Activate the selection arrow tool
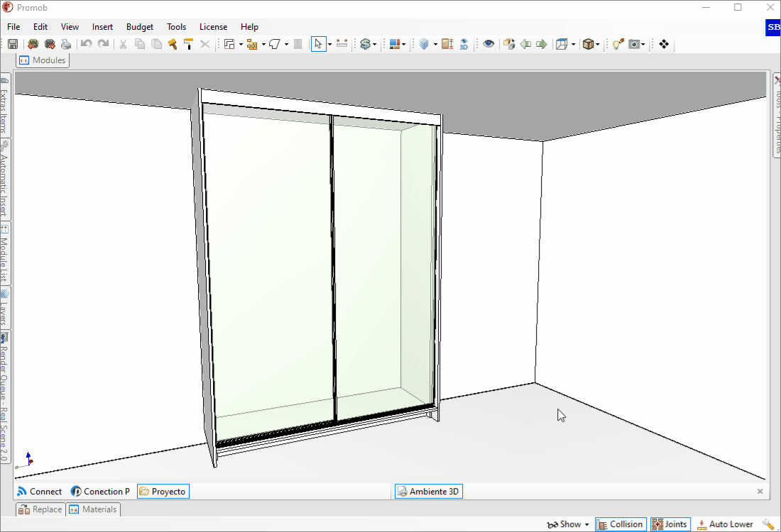Viewport: 781px width, 532px height. (318, 44)
